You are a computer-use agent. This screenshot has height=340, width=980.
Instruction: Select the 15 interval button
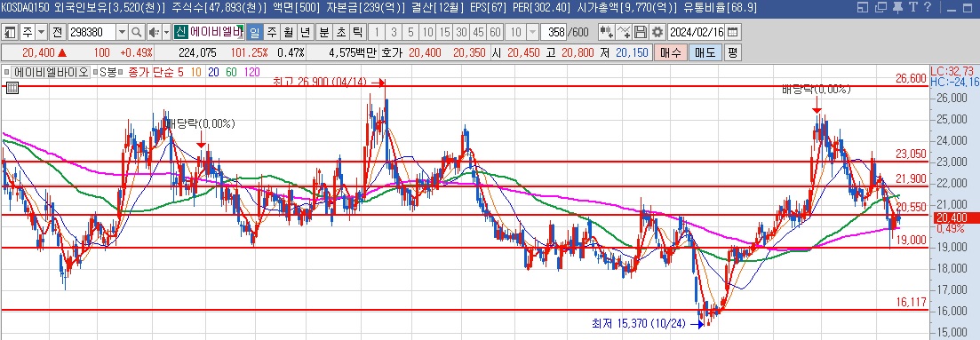(x=444, y=33)
